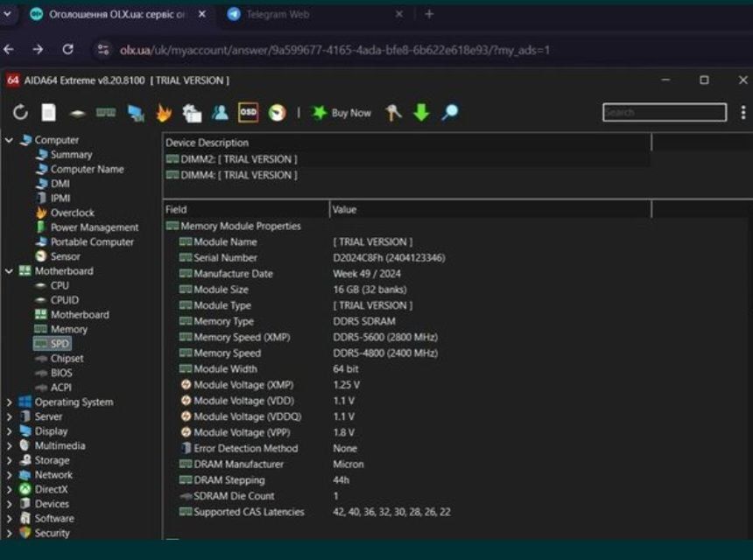Expand the DirectX tree node
Screen dimensions: 753x560
[9, 489]
